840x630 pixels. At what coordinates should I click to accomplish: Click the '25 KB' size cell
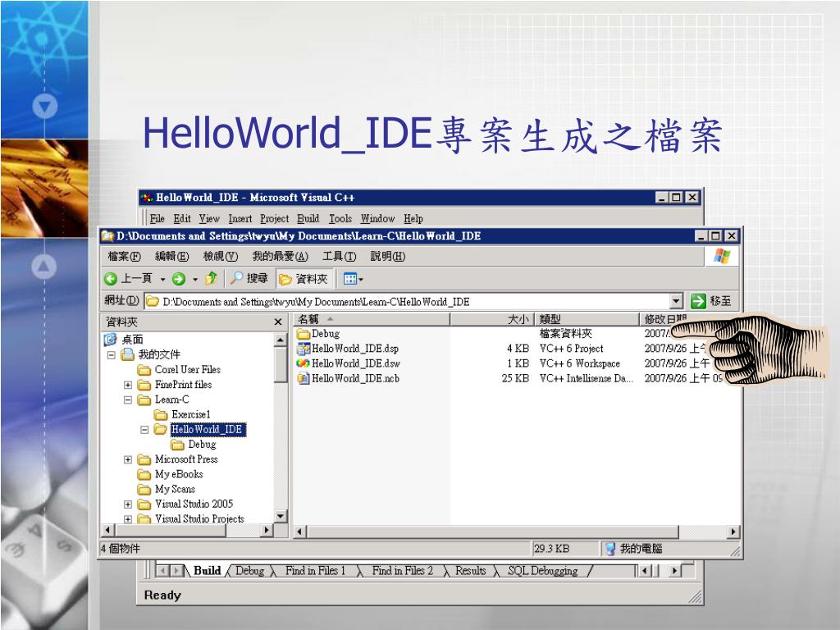pos(515,379)
